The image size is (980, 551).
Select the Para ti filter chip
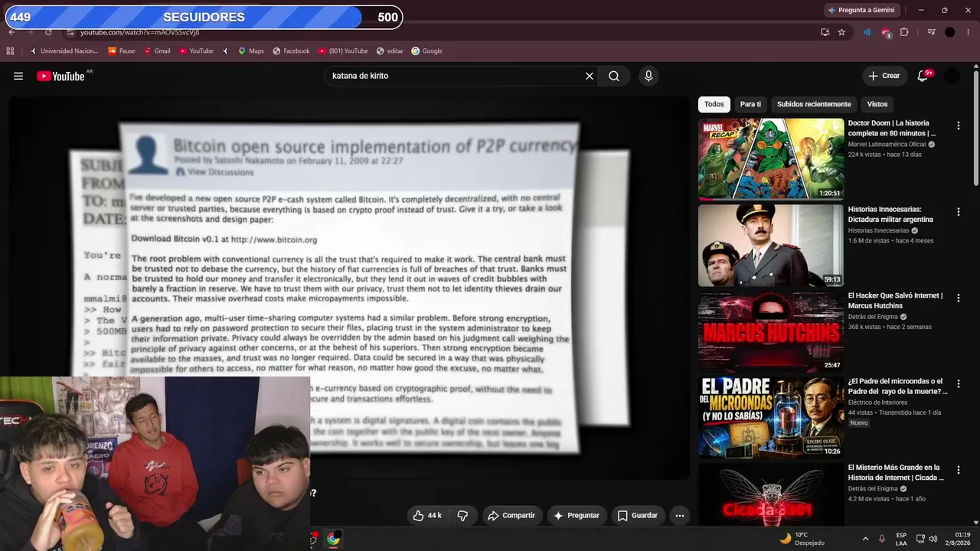pyautogui.click(x=750, y=104)
